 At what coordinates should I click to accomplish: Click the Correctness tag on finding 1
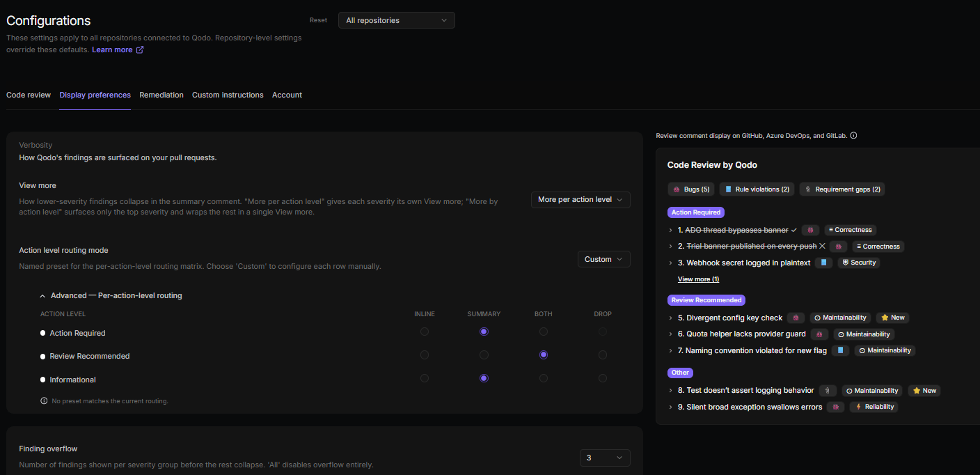pyautogui.click(x=850, y=230)
